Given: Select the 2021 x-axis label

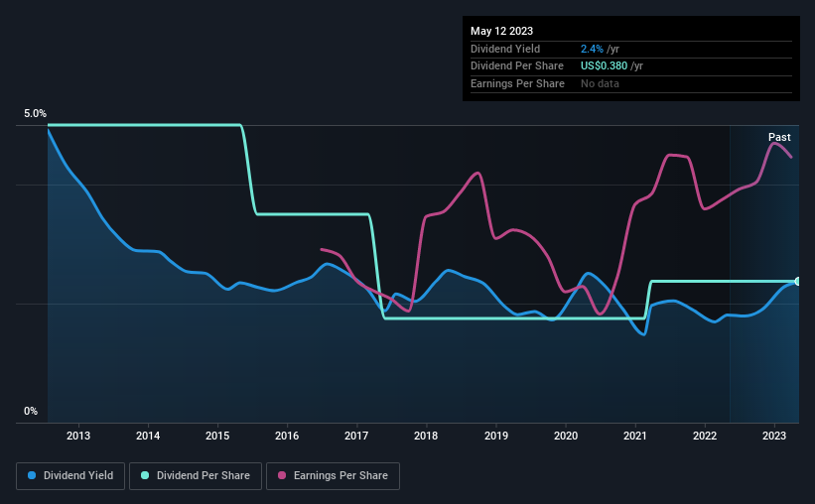Looking at the screenshot, I should coord(635,436).
